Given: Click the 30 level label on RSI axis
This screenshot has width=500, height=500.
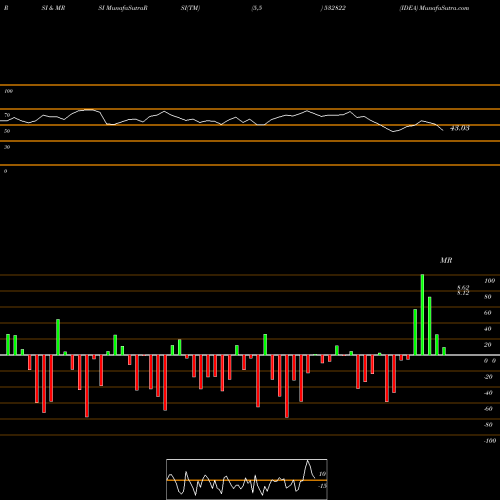Looking at the screenshot, I should tap(7, 147).
